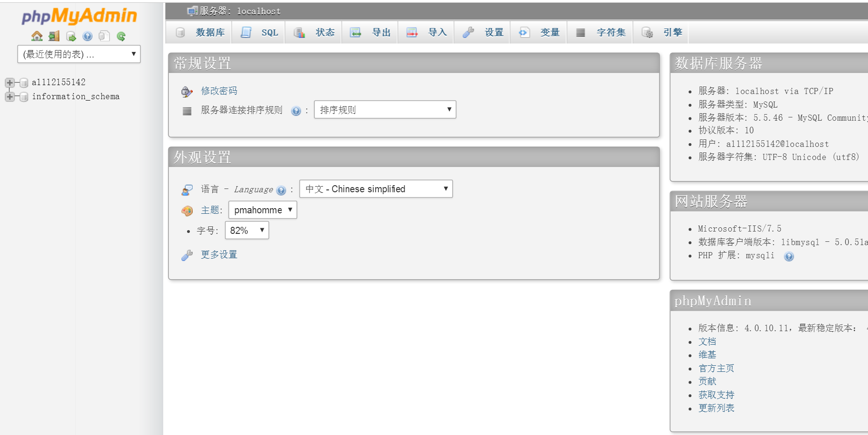Click the 获取支持 link

click(716, 395)
